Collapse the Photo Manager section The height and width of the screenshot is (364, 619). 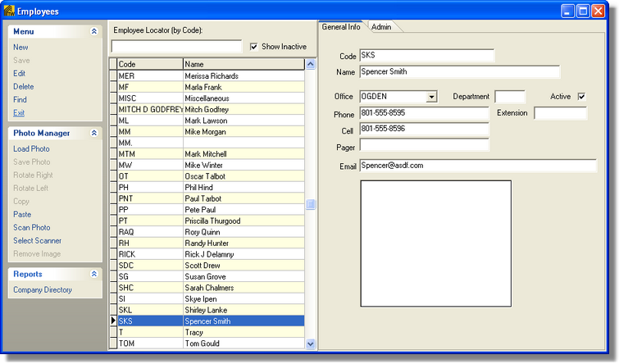pos(93,133)
